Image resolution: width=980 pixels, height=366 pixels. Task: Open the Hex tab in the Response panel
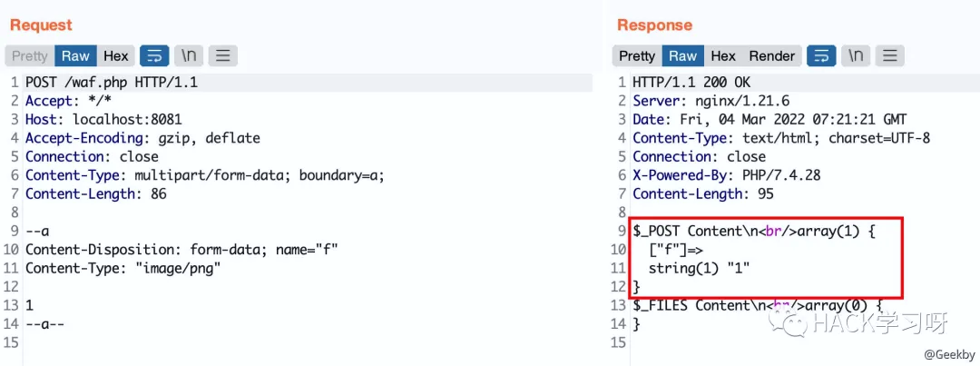[x=723, y=55]
